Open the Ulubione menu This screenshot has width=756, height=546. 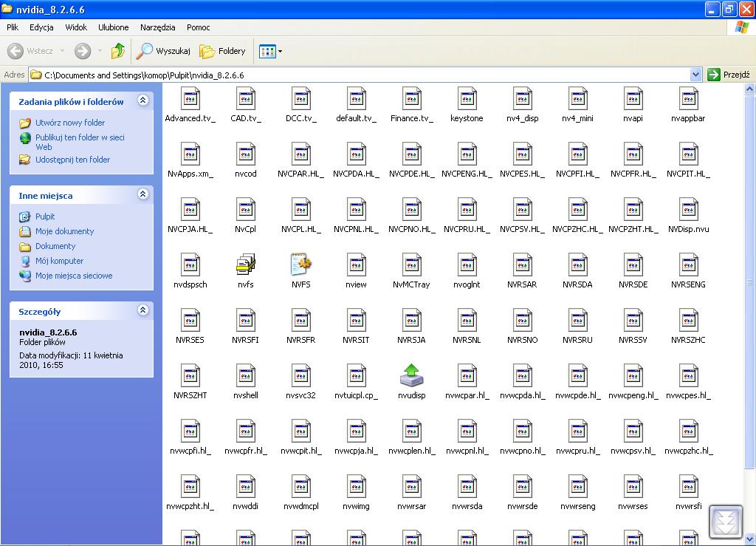[113, 27]
